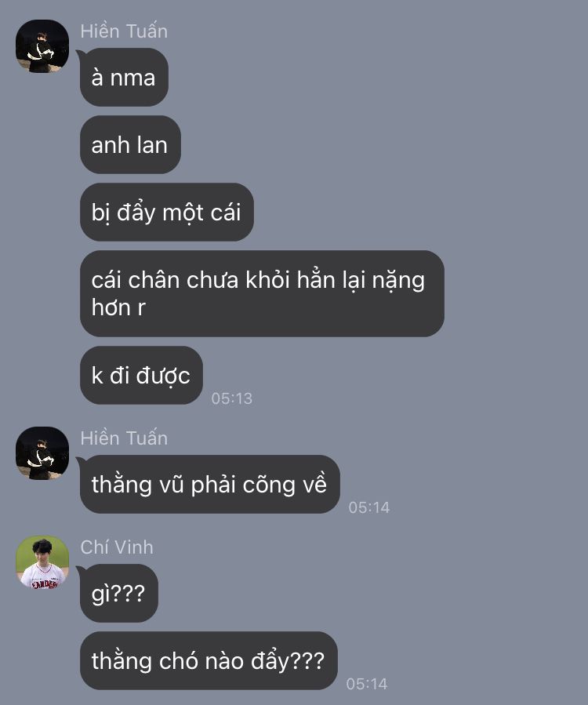Click the 05:14 timestamp next to 'cõng về'

click(369, 507)
